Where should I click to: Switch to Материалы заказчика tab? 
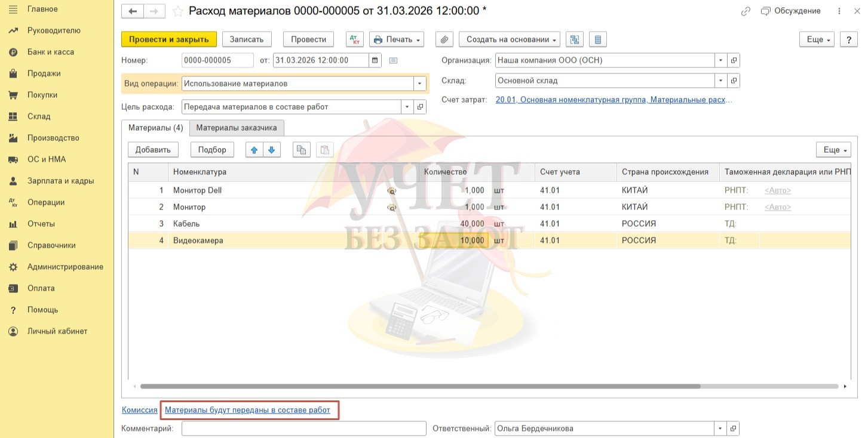tap(237, 128)
